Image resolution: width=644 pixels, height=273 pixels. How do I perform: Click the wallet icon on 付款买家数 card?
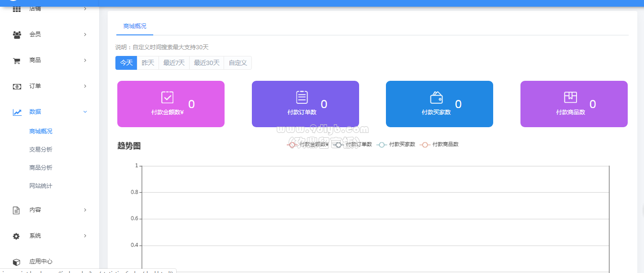436,97
